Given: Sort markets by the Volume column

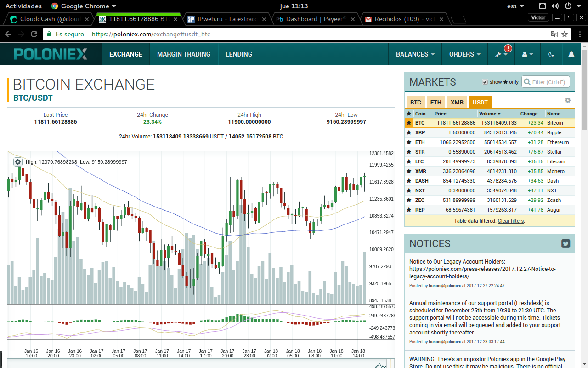Looking at the screenshot, I should 490,114.
